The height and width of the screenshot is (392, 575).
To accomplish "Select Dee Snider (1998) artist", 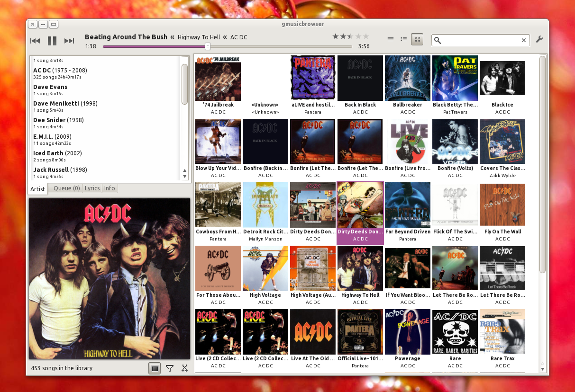I will click(x=105, y=123).
